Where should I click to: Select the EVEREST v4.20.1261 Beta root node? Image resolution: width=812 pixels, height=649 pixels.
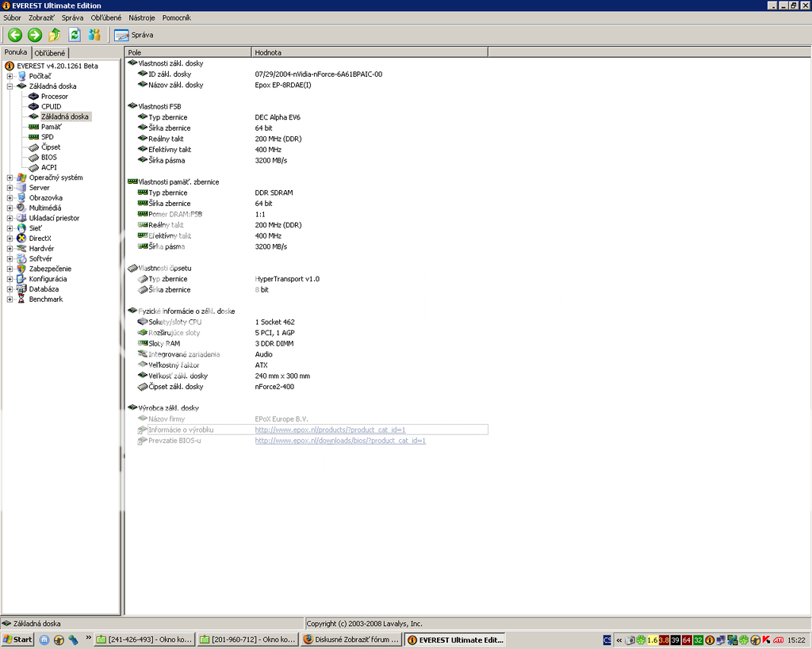point(57,66)
